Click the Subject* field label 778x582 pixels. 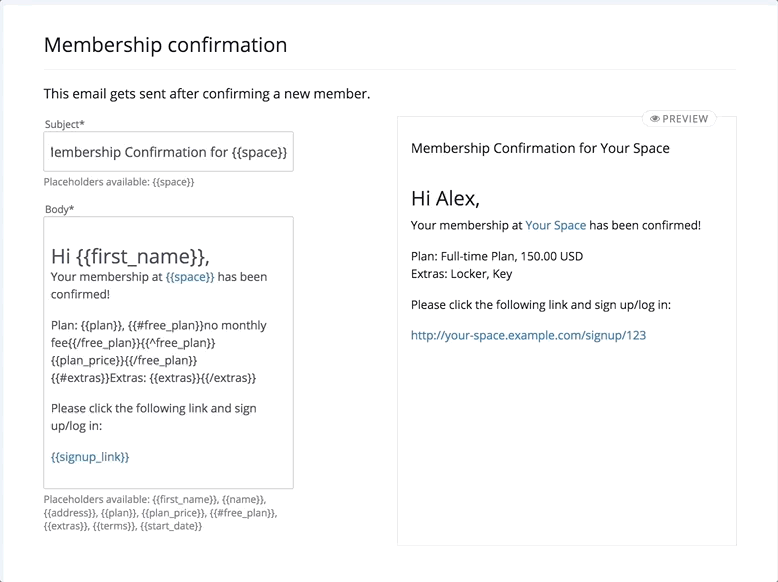pos(65,124)
